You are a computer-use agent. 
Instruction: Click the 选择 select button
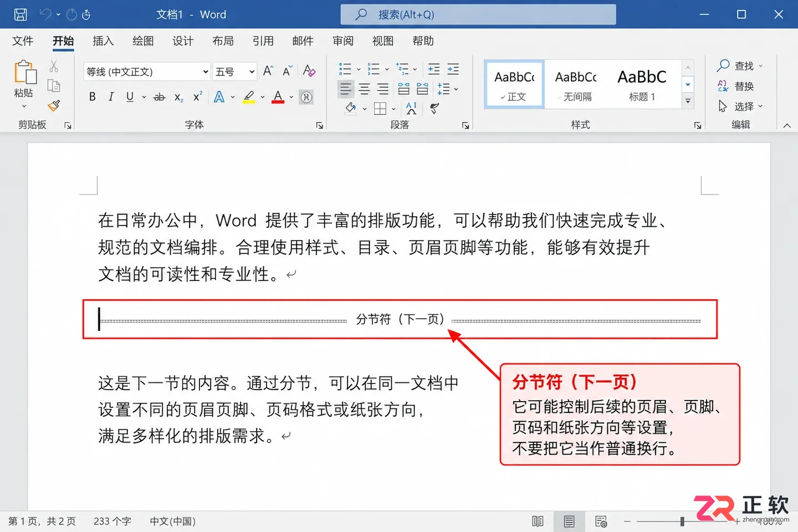click(x=740, y=106)
